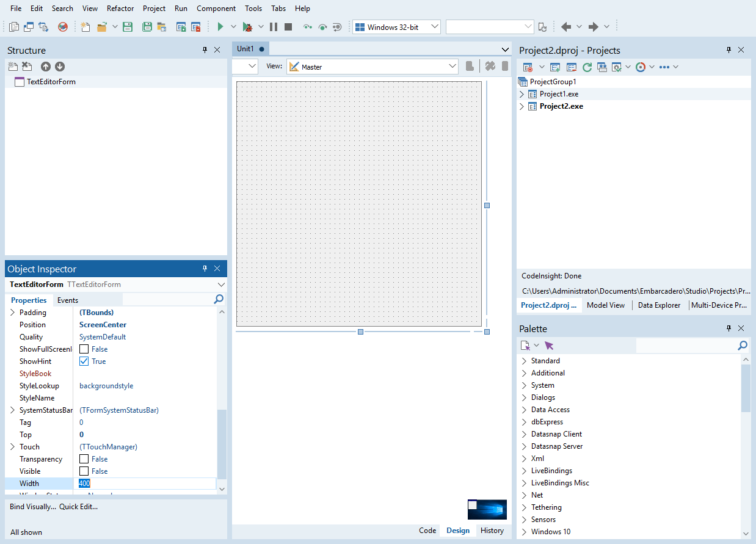Switch to the Events tab
756x544 pixels.
(x=68, y=300)
